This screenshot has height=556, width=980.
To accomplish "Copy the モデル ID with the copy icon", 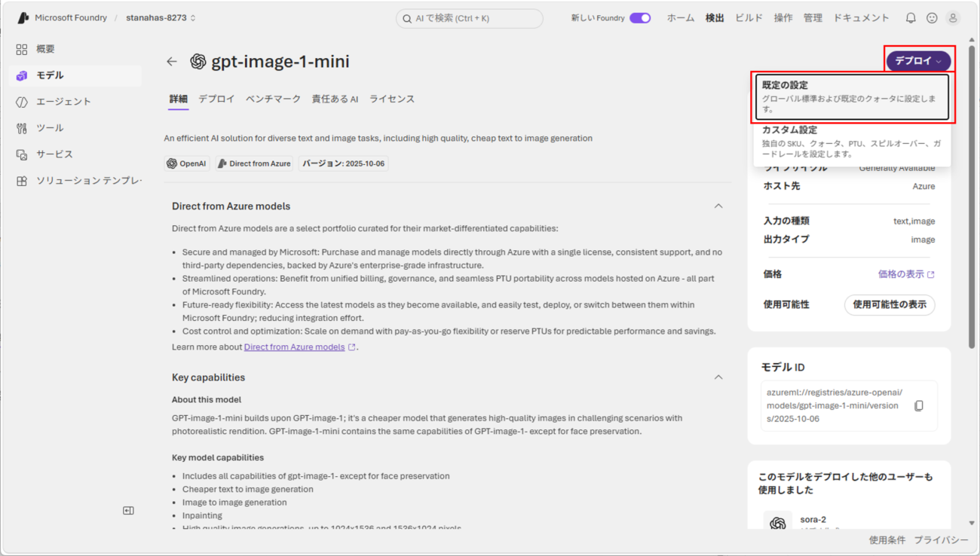I will click(918, 406).
